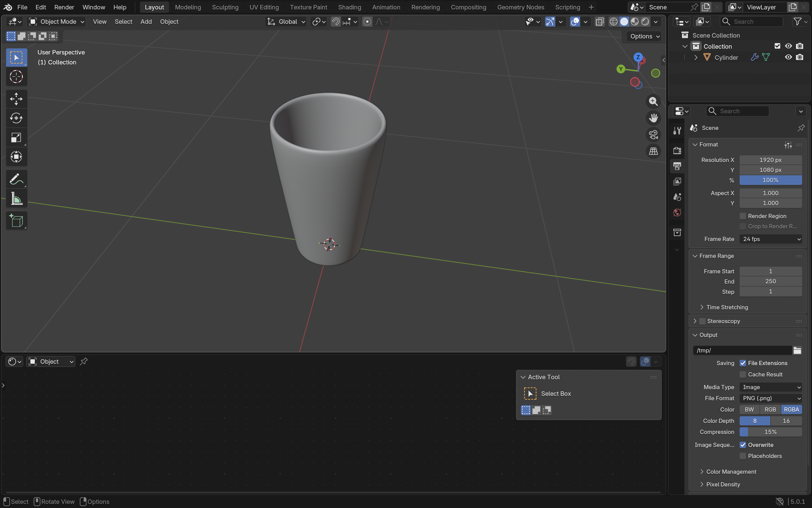This screenshot has height=508, width=812.
Task: Pick the Measure tool
Action: [x=16, y=198]
